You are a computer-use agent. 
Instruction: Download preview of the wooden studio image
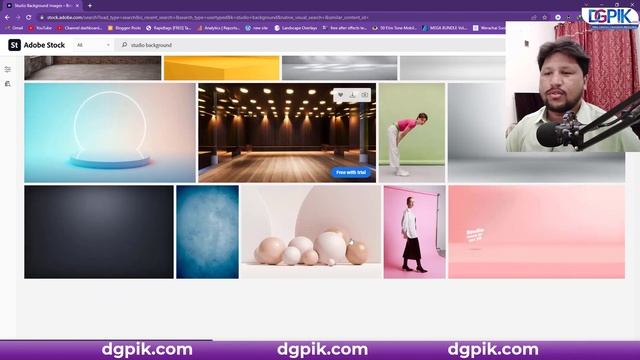[352, 95]
